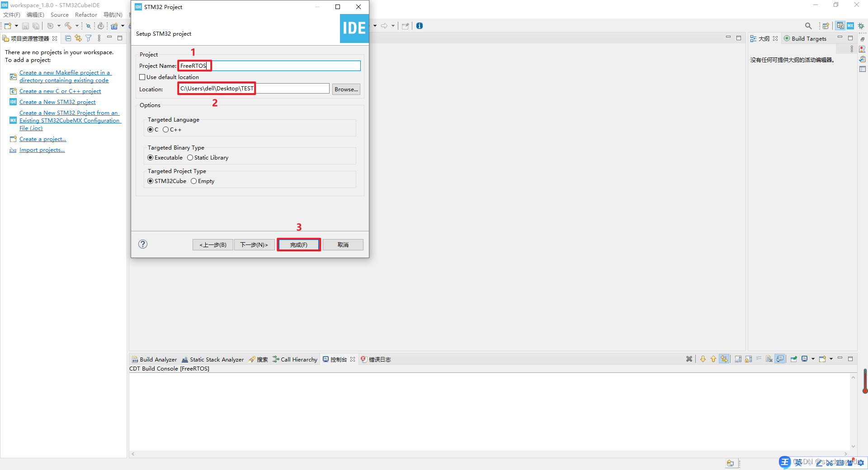The height and width of the screenshot is (470, 868).
Task: Click the Project Name input field
Action: tap(269, 66)
